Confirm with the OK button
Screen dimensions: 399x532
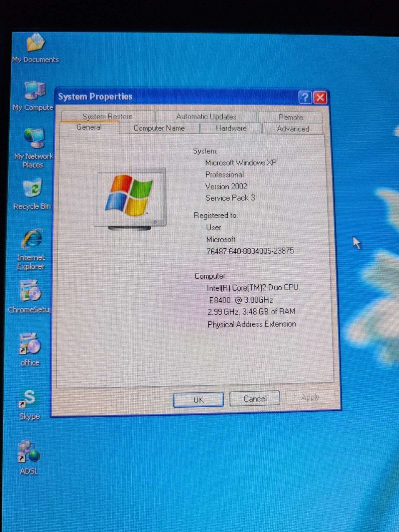(x=198, y=399)
